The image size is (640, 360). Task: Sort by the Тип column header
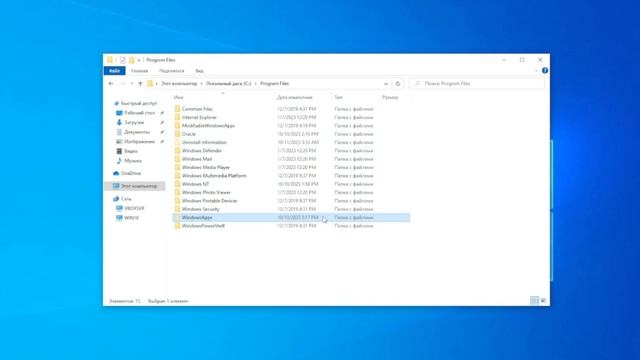(338, 98)
